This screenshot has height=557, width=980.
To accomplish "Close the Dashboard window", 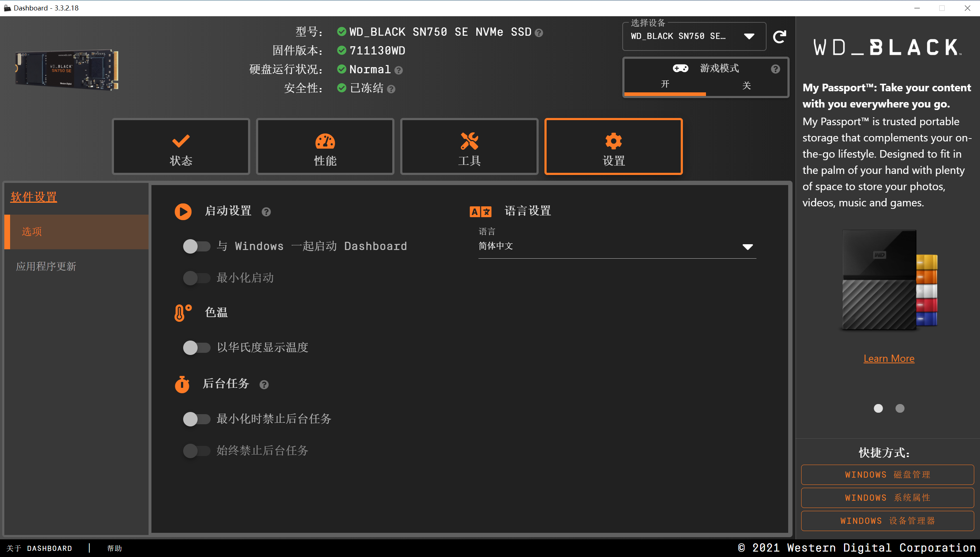I will pos(967,8).
